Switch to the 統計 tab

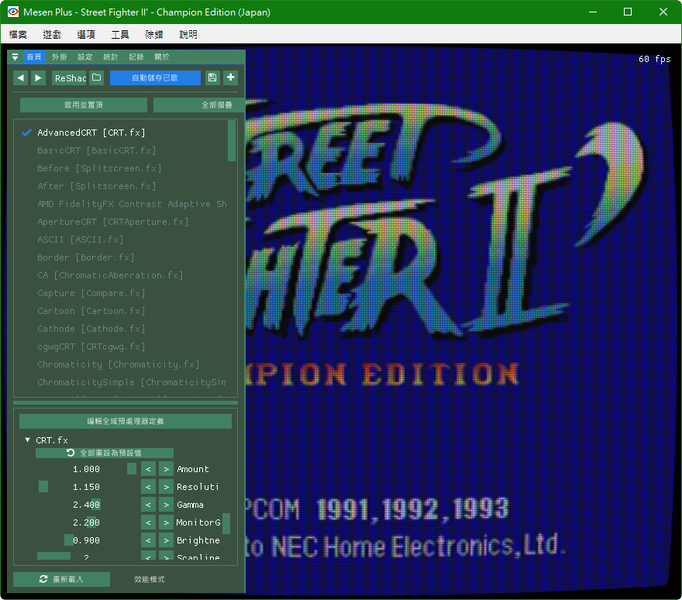point(110,57)
